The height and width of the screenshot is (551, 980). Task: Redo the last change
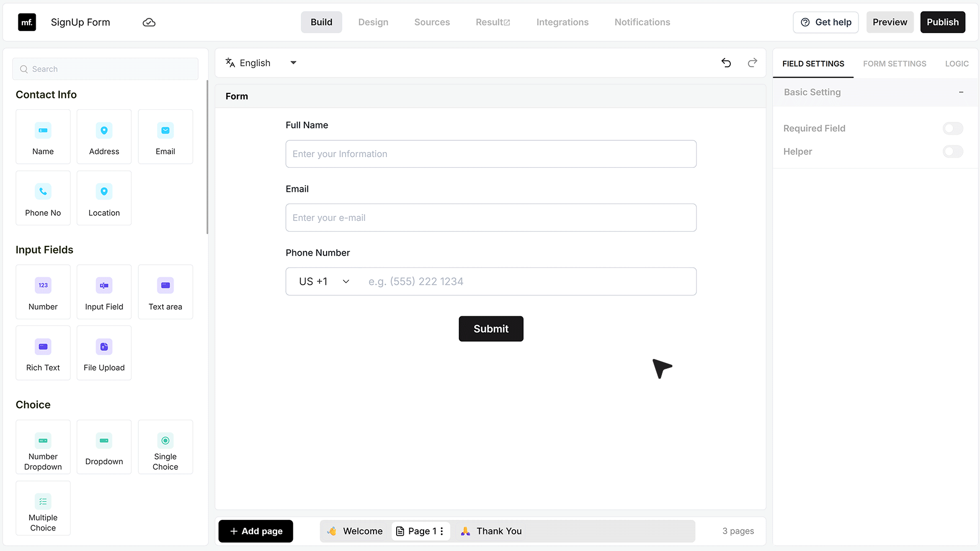click(x=752, y=63)
